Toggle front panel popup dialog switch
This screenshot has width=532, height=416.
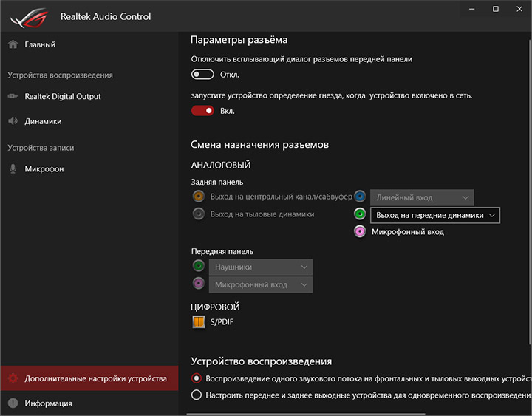click(202, 75)
